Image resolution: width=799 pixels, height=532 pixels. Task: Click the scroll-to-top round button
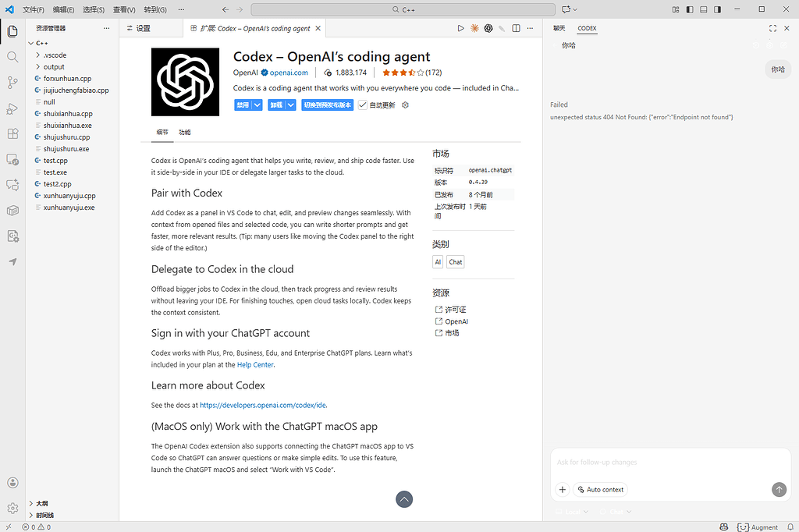click(404, 499)
